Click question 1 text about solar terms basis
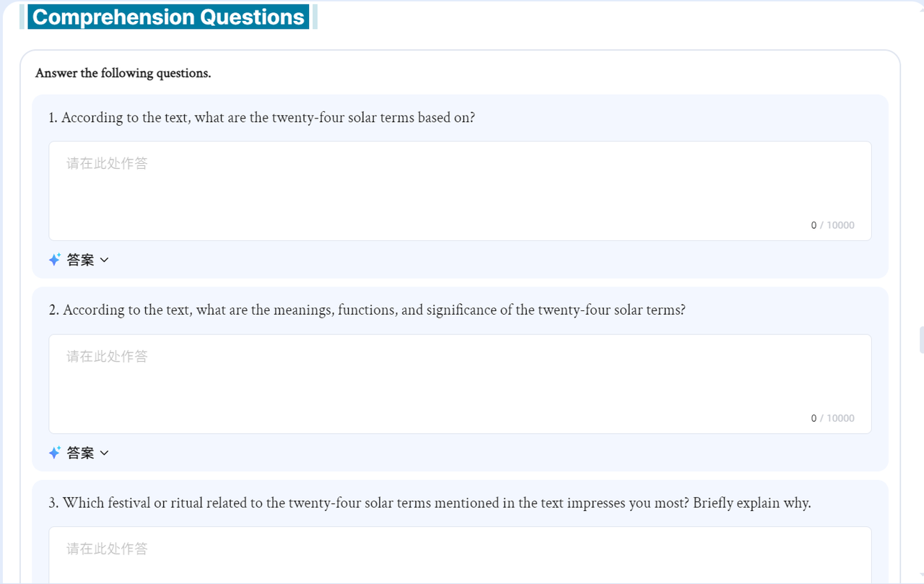 [x=262, y=117]
